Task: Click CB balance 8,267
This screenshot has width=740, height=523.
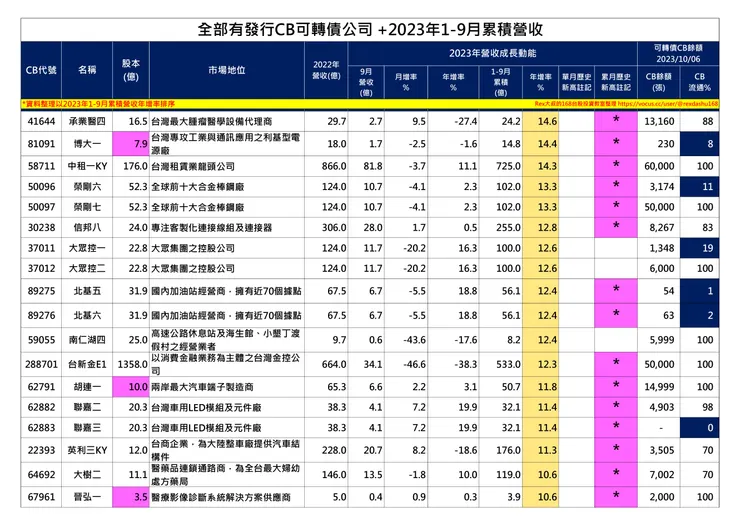Action: pyautogui.click(x=662, y=228)
